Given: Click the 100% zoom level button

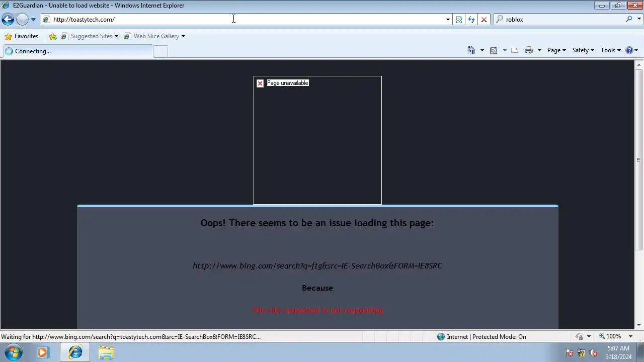Looking at the screenshot, I should 610,336.
